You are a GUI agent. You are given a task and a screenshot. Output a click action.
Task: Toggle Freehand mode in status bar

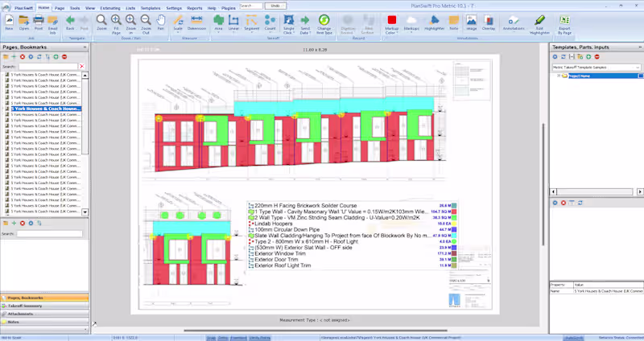click(238, 338)
